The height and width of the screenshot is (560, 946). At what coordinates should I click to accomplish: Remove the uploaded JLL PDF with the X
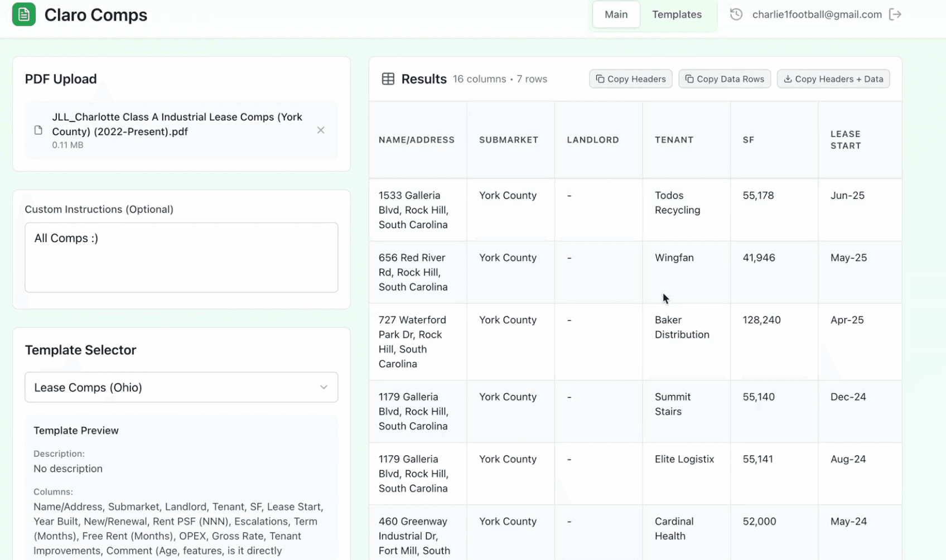pyautogui.click(x=321, y=130)
